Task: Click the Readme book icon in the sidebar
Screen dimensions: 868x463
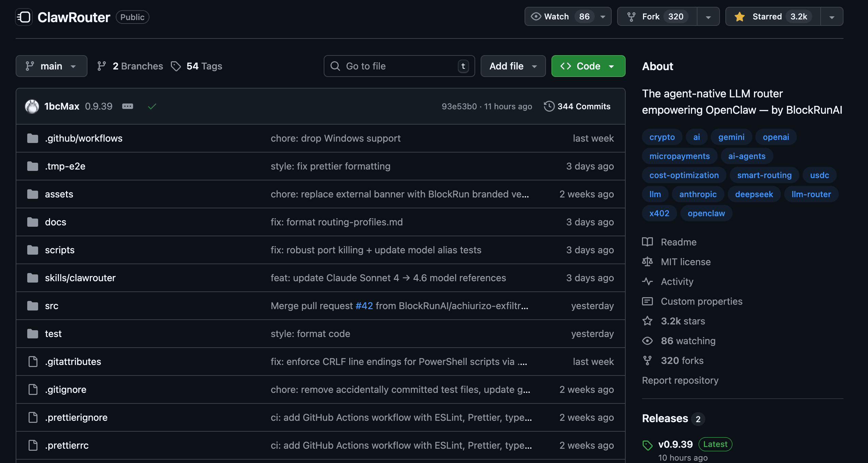Action: (x=648, y=242)
